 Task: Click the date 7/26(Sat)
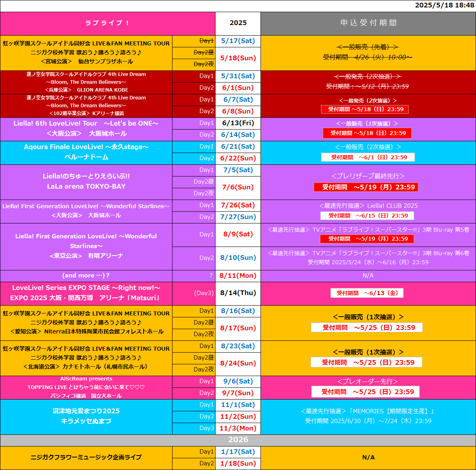click(238, 205)
